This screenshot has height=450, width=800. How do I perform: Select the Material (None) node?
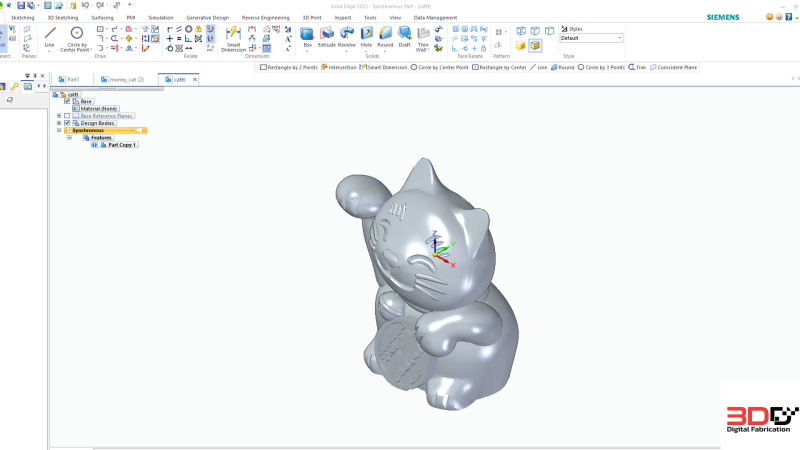96,109
